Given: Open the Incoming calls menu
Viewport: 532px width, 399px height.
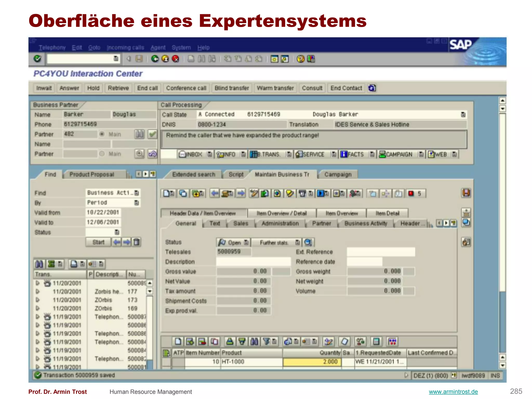Looking at the screenshot, I should [x=125, y=48].
